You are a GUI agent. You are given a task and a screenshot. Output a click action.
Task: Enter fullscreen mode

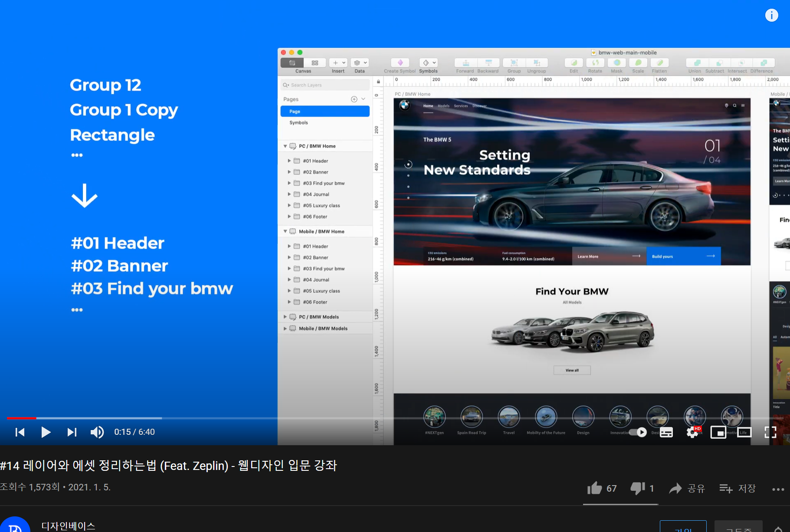[770, 432]
